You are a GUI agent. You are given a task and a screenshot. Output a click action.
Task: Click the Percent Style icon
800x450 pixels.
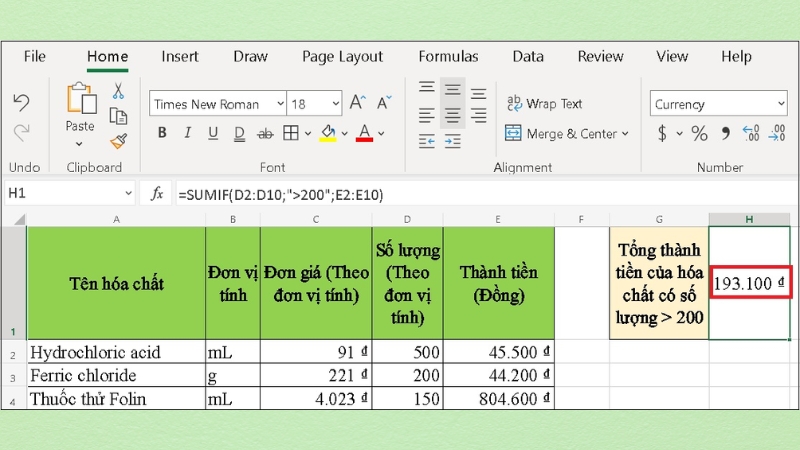pyautogui.click(x=699, y=133)
